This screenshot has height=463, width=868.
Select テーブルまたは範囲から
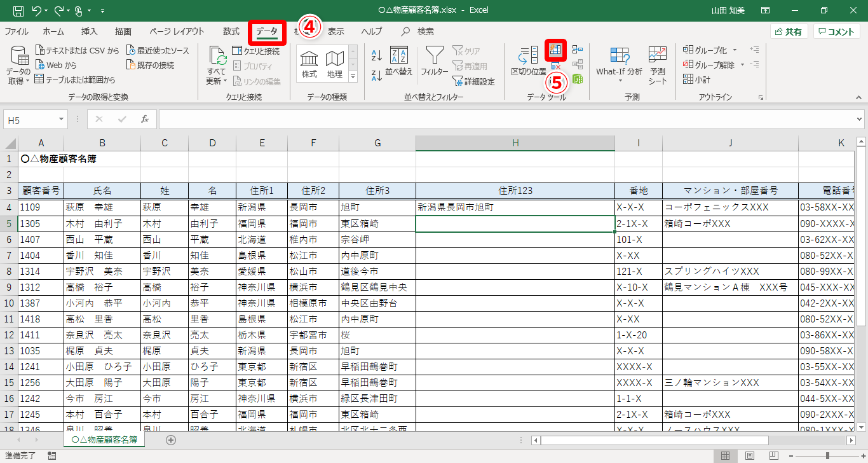(x=75, y=79)
